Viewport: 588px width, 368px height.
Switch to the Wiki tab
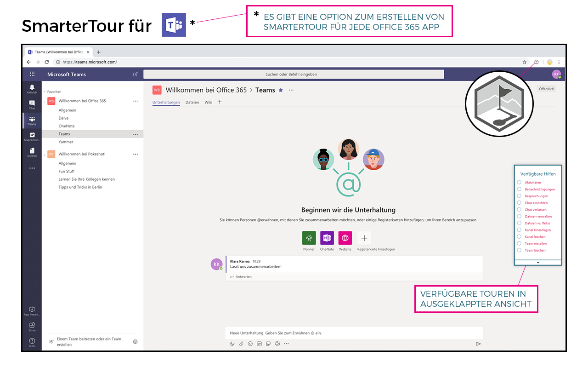pos(208,102)
